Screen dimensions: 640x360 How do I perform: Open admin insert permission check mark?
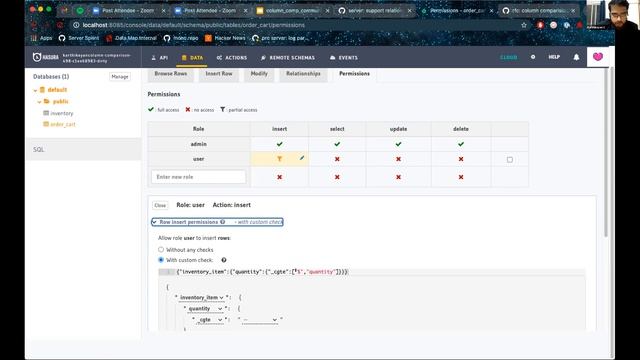[280, 144]
